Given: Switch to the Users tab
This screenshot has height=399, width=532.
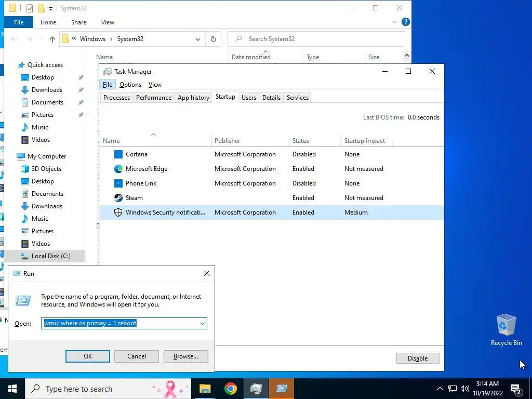Looking at the screenshot, I should point(249,98).
